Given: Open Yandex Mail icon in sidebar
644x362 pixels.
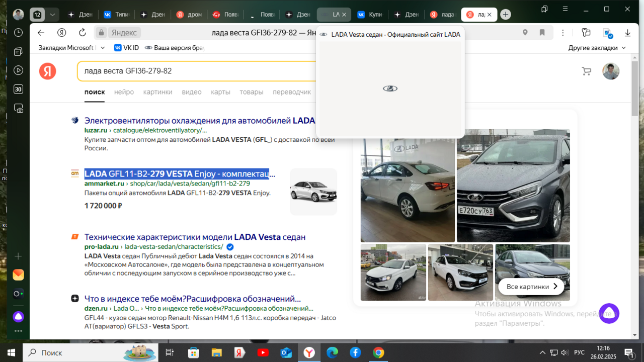Looking at the screenshot, I should point(18,275).
